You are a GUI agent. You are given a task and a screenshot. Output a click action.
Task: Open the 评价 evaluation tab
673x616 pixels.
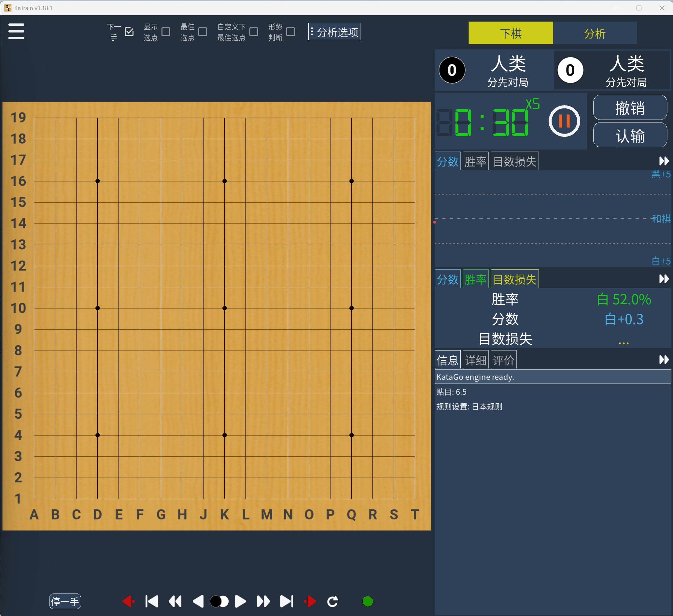(503, 360)
